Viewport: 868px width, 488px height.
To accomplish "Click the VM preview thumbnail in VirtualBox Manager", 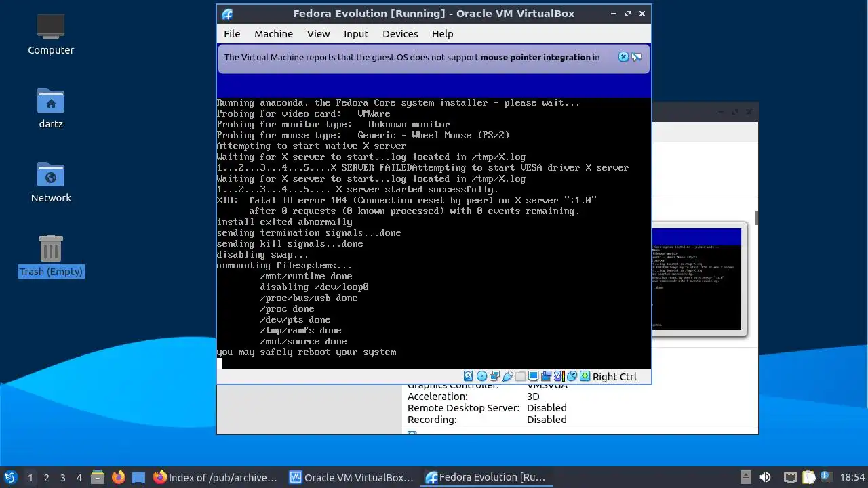I will tap(699, 279).
